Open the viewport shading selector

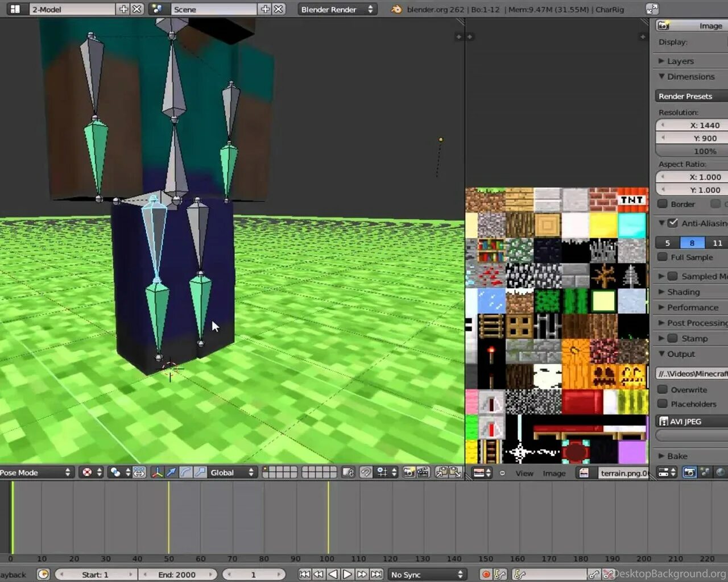tap(91, 472)
